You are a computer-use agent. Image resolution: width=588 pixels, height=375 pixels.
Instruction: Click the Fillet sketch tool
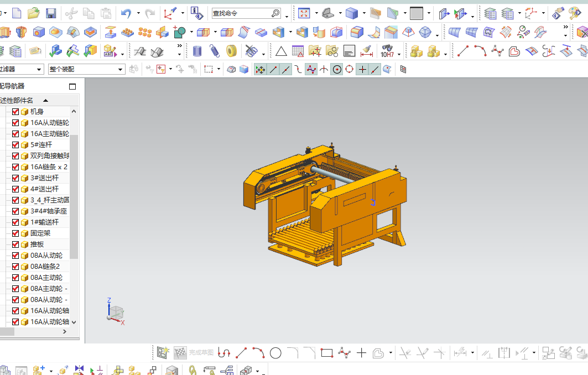pos(293,353)
